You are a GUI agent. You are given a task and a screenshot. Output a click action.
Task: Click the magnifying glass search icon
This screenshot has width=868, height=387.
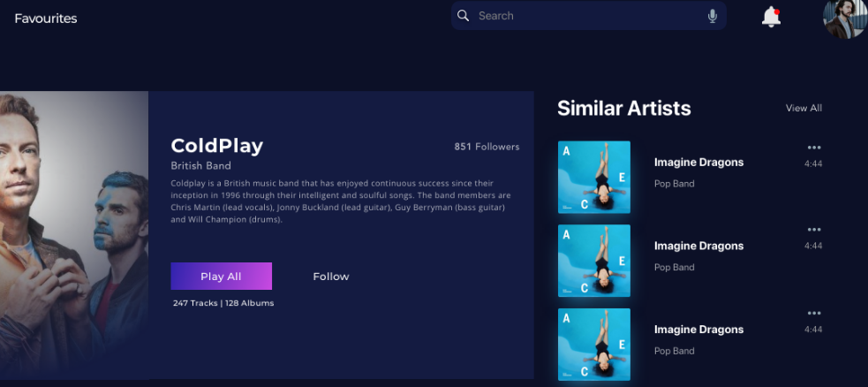click(x=464, y=16)
